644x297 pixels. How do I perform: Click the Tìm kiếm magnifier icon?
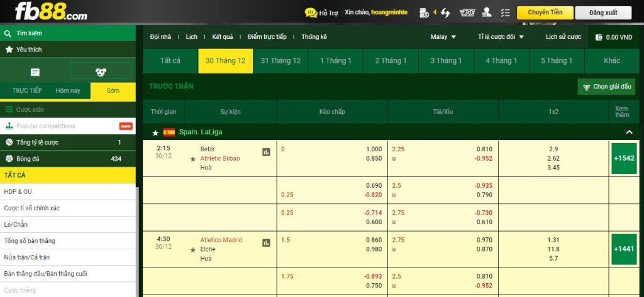click(x=8, y=33)
